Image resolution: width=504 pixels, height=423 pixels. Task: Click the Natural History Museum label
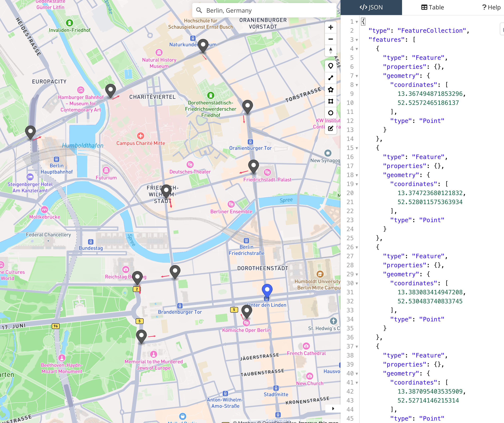point(159,63)
